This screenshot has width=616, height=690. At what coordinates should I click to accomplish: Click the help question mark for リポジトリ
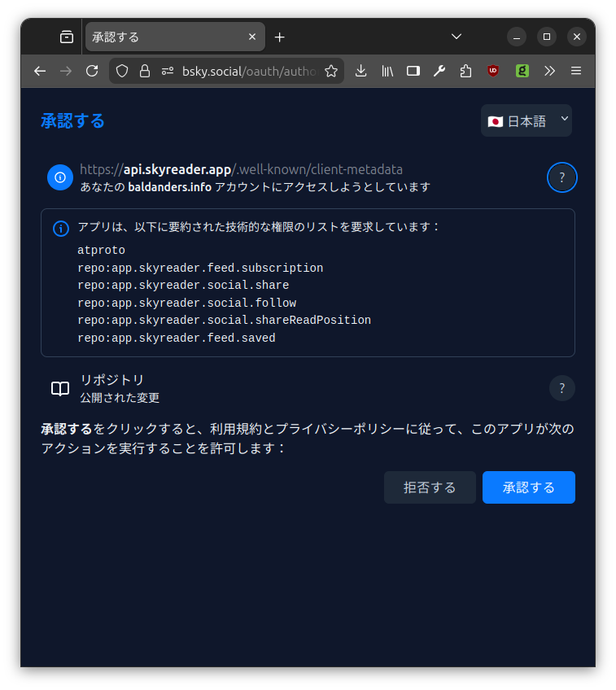[x=561, y=388]
